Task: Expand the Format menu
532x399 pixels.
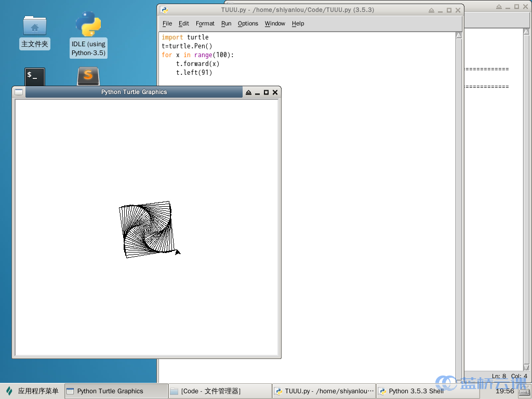Action: coord(205,23)
